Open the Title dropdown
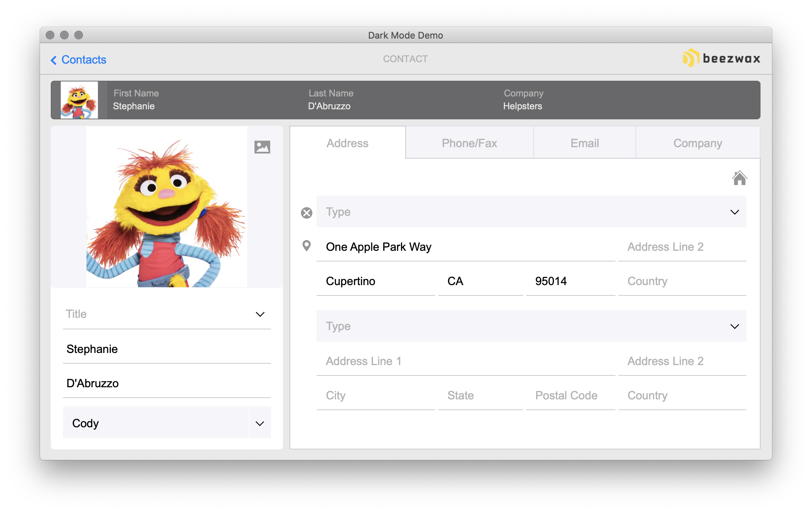Viewport: 812px width, 513px height. click(167, 314)
